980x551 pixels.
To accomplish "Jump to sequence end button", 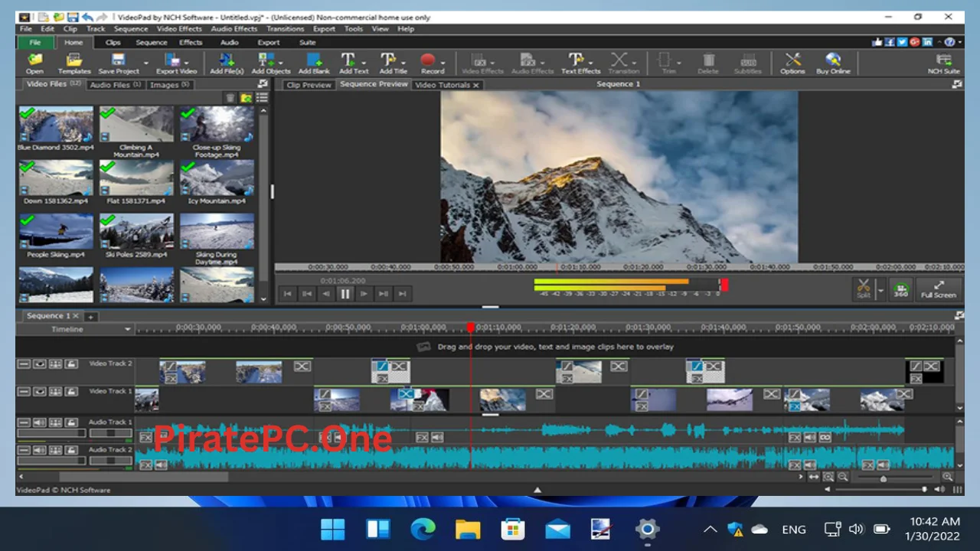I will [x=402, y=294].
